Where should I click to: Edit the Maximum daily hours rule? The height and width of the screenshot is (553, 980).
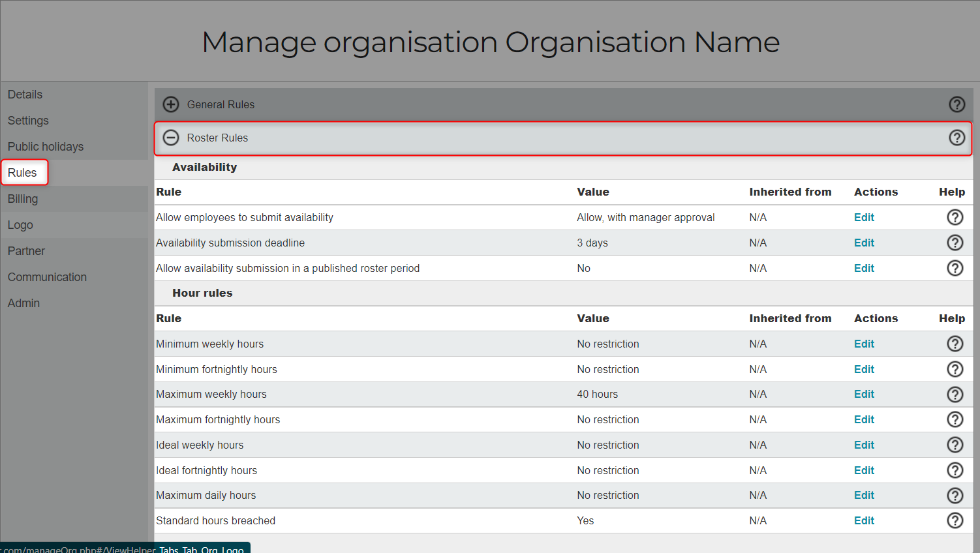tap(864, 496)
